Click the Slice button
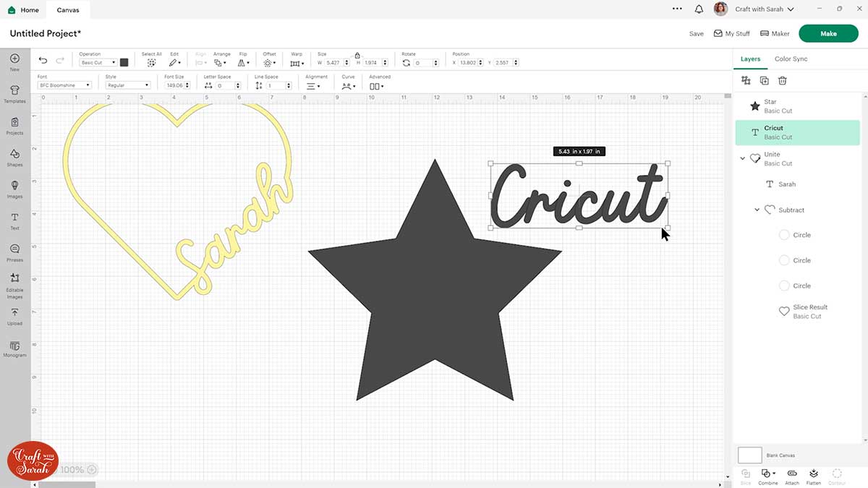The image size is (868, 488). pos(746,476)
